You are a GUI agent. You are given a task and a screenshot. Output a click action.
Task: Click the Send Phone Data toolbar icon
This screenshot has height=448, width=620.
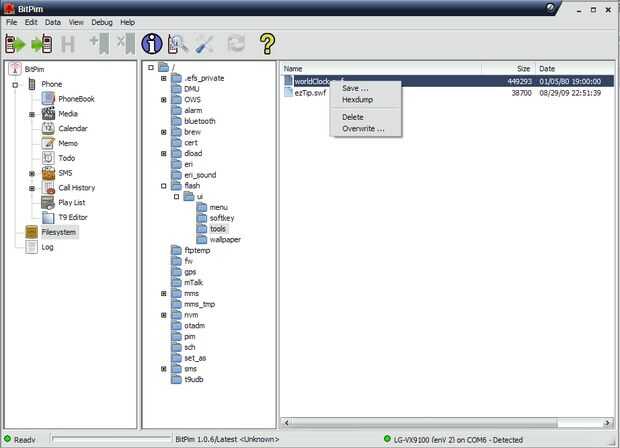coord(42,43)
